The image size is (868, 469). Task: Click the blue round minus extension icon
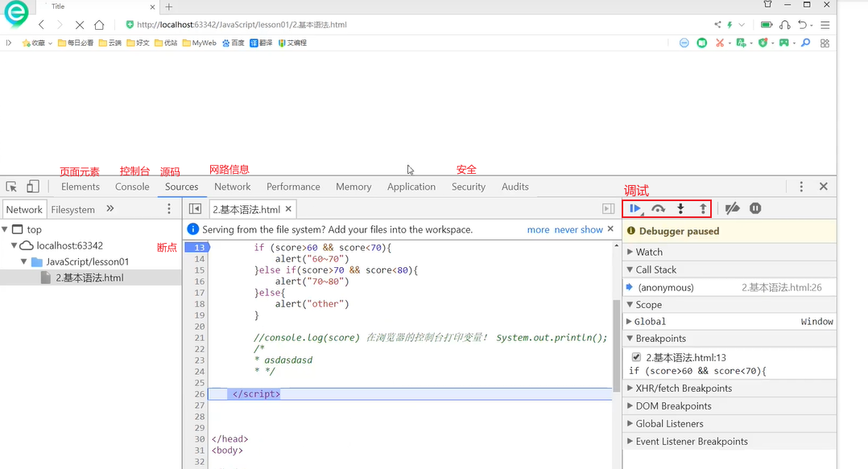684,43
